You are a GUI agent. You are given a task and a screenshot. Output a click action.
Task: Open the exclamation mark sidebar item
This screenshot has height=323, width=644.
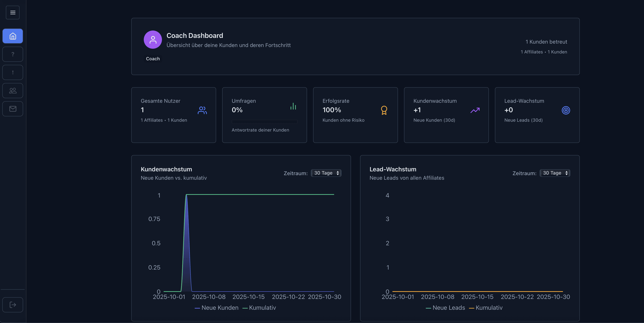(13, 73)
